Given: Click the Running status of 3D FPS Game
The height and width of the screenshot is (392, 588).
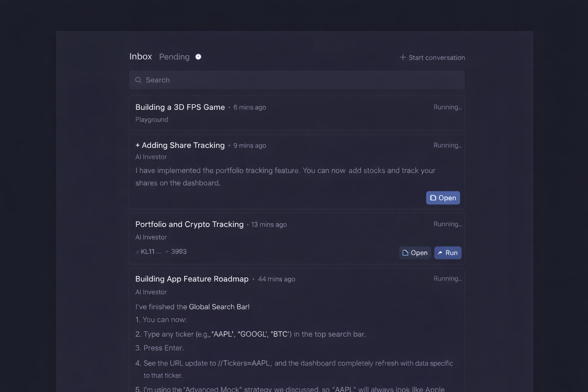Looking at the screenshot, I should (447, 107).
